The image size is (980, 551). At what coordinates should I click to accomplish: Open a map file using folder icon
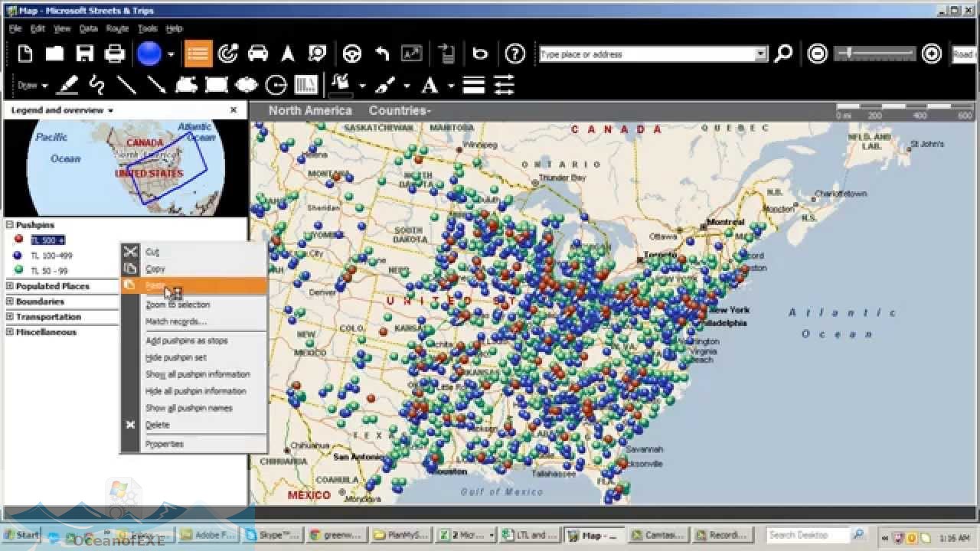(x=54, y=54)
